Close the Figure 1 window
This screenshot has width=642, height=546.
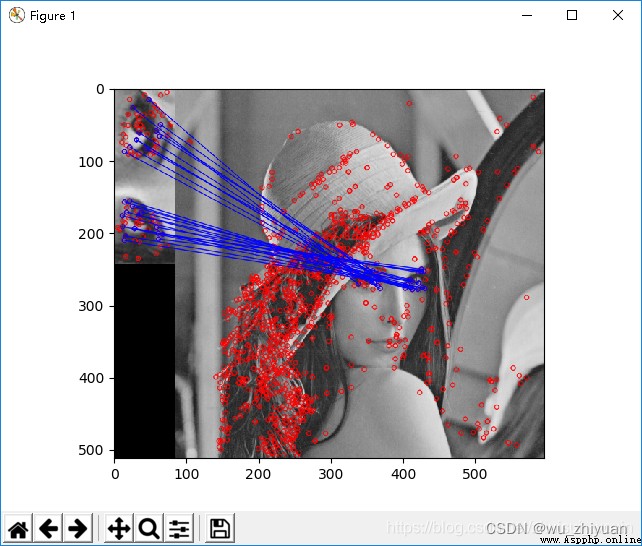click(x=617, y=16)
